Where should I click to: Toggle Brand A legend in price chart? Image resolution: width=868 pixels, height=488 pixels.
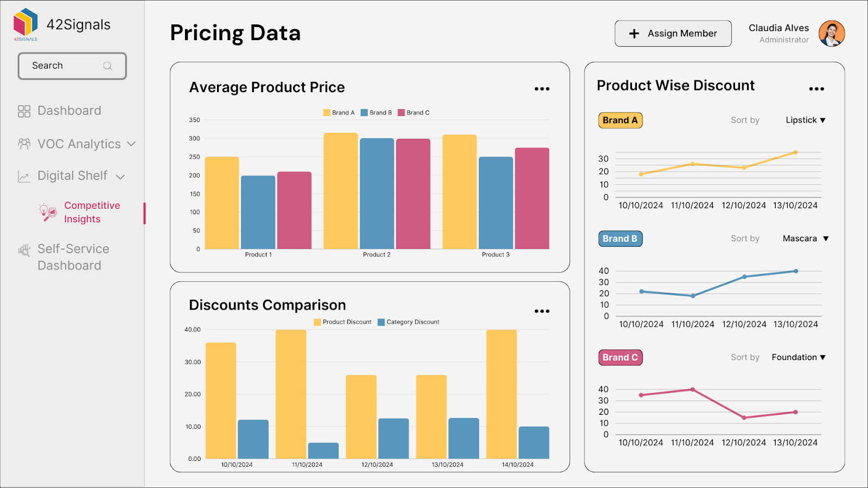tap(339, 113)
